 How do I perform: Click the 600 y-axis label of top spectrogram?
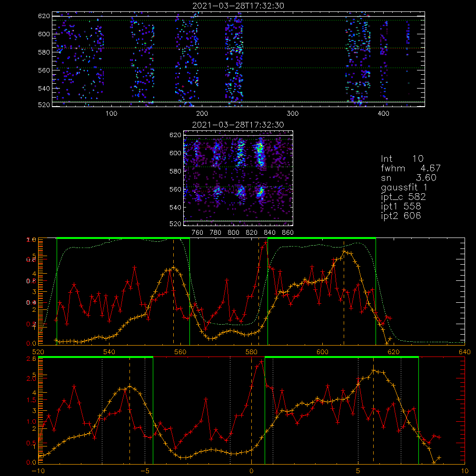pyautogui.click(x=44, y=34)
